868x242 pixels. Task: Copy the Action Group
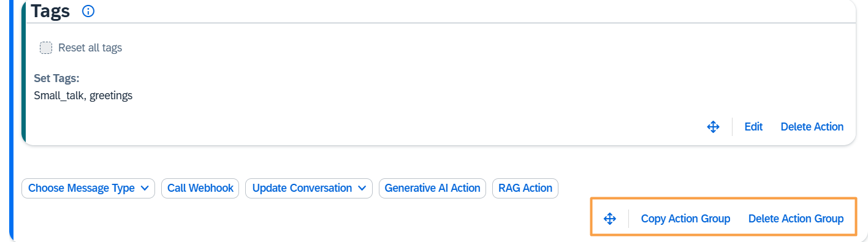point(685,219)
